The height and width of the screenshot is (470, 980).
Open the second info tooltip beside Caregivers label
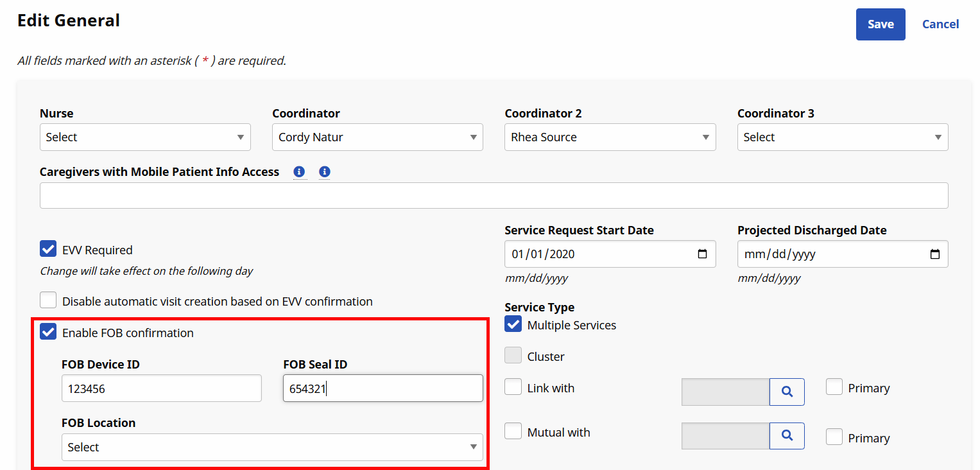tap(324, 171)
